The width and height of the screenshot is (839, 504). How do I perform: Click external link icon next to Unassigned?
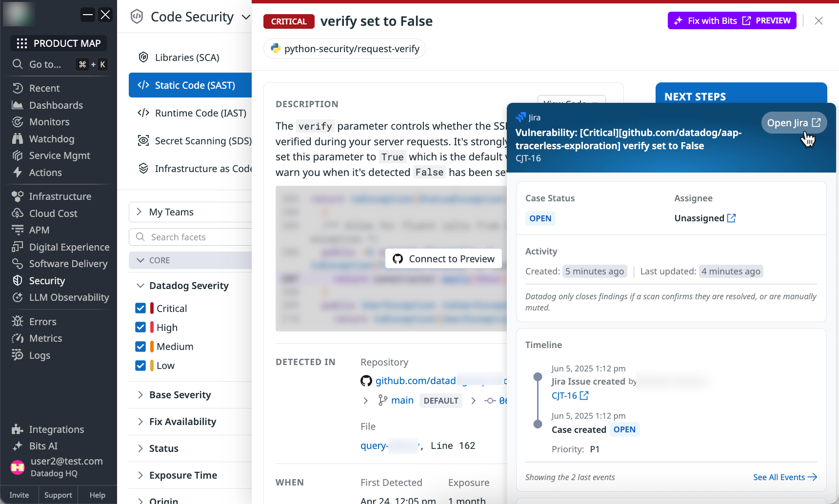[731, 218]
